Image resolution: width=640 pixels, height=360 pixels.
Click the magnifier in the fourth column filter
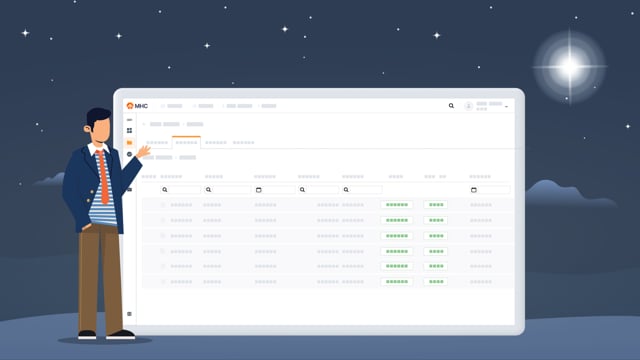click(302, 190)
